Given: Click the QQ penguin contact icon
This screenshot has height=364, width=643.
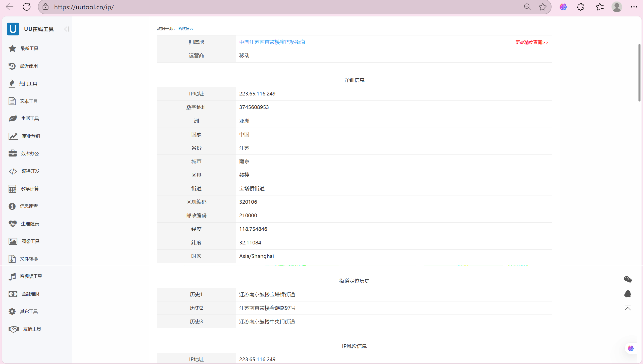Looking at the screenshot, I should click(627, 294).
